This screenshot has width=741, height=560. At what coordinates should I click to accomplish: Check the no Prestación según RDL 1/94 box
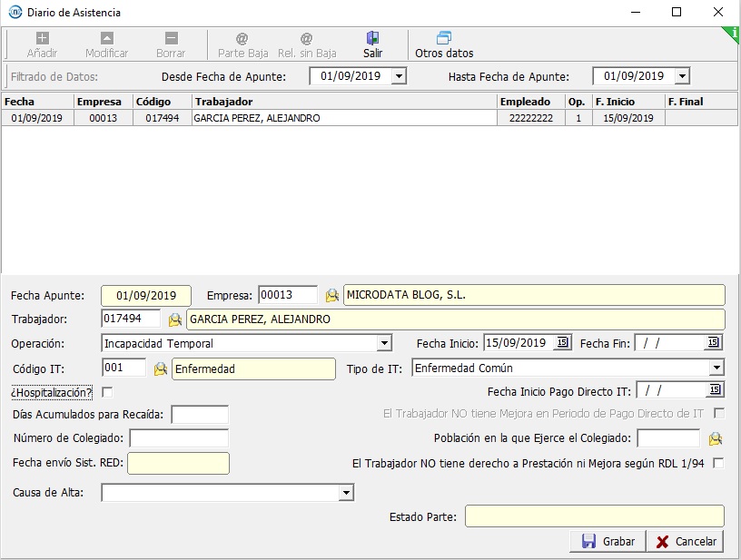(x=718, y=464)
